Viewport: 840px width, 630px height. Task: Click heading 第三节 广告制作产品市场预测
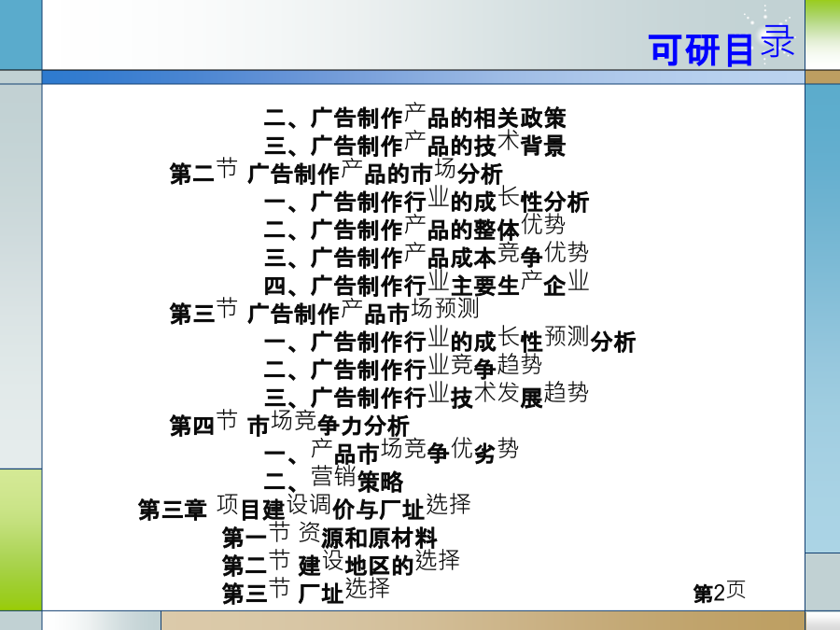[x=325, y=311]
